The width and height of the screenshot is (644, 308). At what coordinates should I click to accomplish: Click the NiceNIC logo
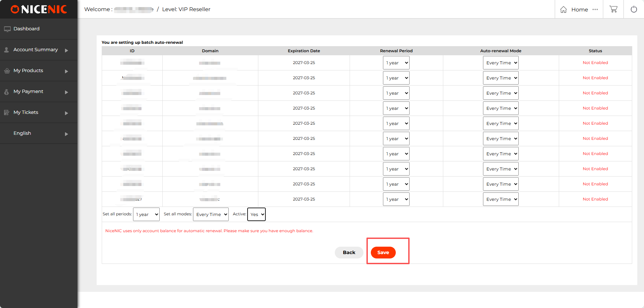[39, 9]
